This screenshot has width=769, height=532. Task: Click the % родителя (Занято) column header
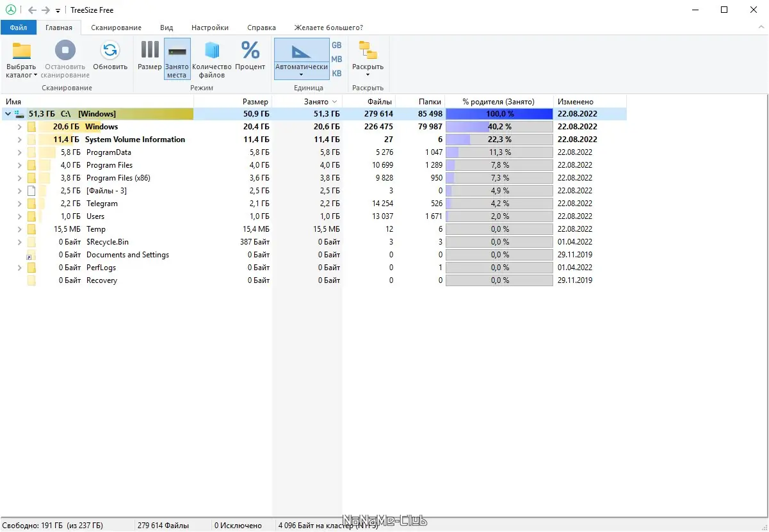(499, 102)
